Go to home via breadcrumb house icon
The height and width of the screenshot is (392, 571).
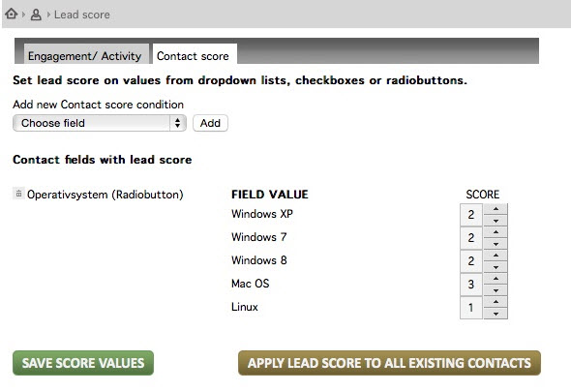tap(12, 15)
